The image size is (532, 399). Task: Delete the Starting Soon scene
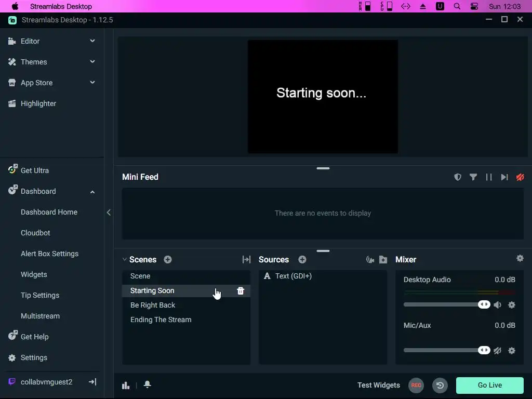coord(241,291)
